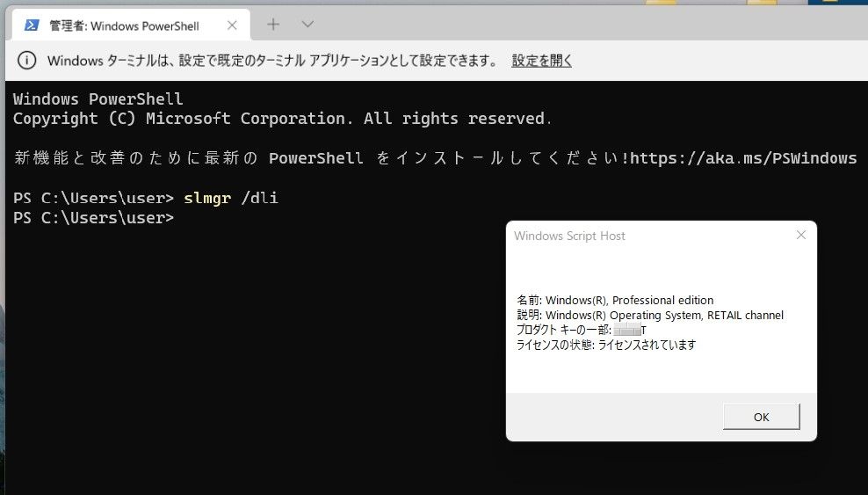
Task: Click the last empty PS C:\Users\user> prompt
Action: tap(93, 217)
